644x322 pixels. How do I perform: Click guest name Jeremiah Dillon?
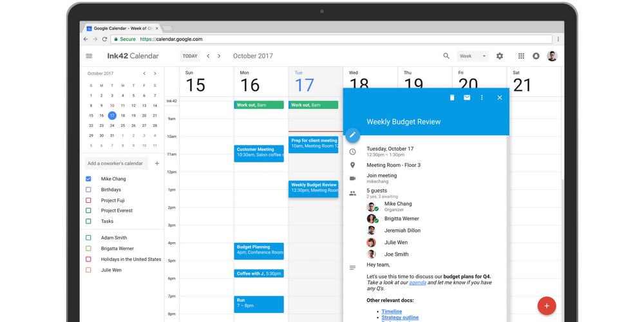point(402,231)
